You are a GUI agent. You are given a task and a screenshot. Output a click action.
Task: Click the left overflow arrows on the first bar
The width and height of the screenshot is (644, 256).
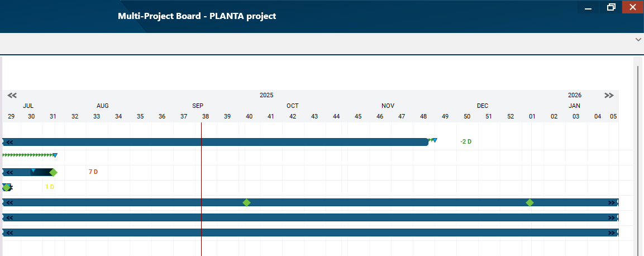9,142
